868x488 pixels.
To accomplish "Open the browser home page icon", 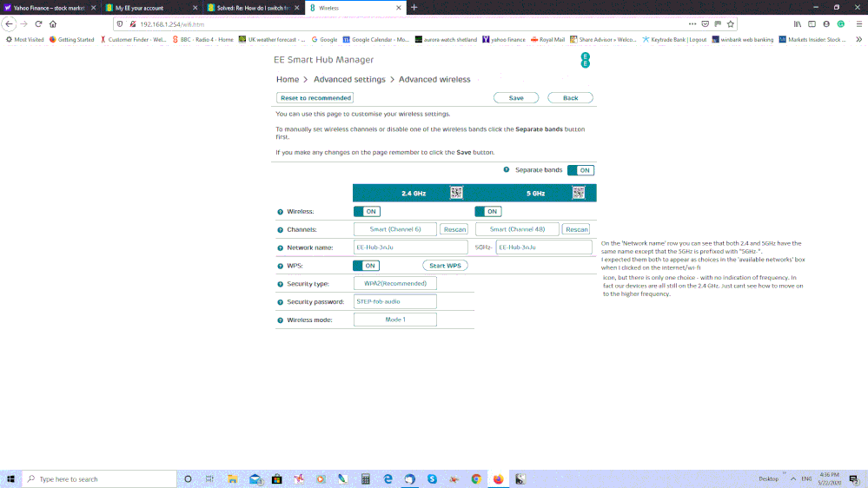I will click(53, 23).
